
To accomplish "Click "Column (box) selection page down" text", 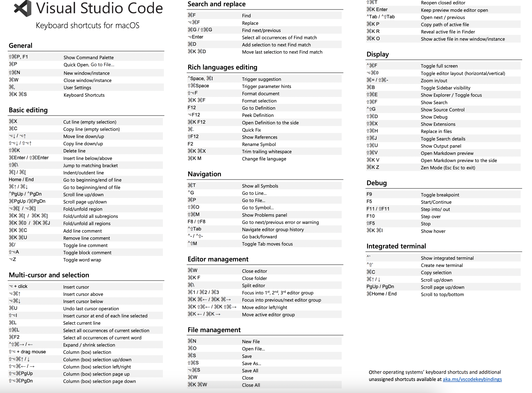I will tap(99, 381).
